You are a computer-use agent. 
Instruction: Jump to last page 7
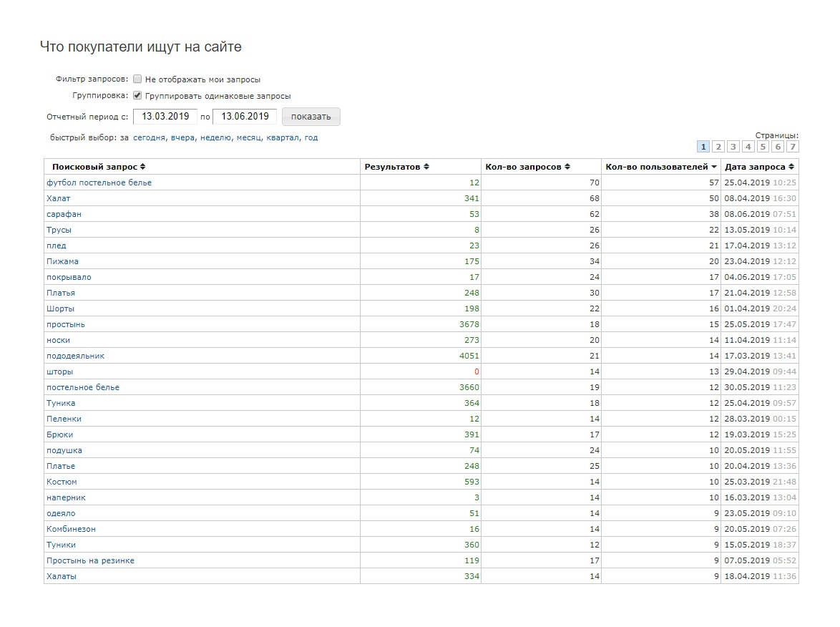(x=792, y=147)
